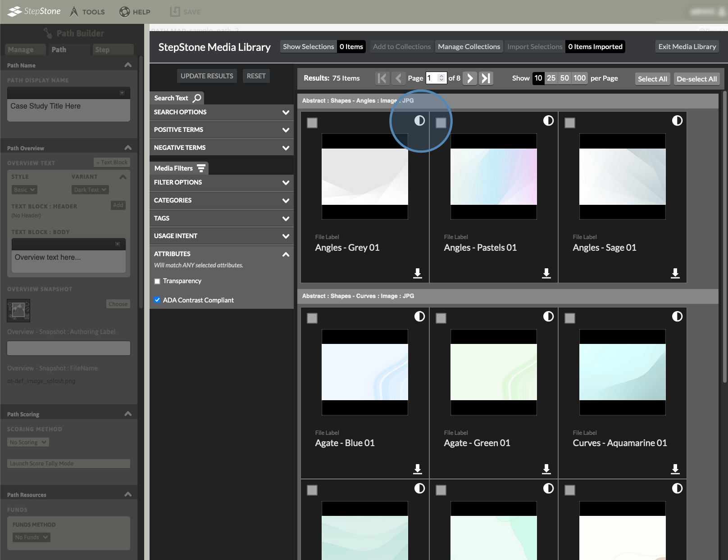Viewport: 728px width, 560px height.
Task: Click the contrast icon on Agate - Green 01
Action: point(548,316)
